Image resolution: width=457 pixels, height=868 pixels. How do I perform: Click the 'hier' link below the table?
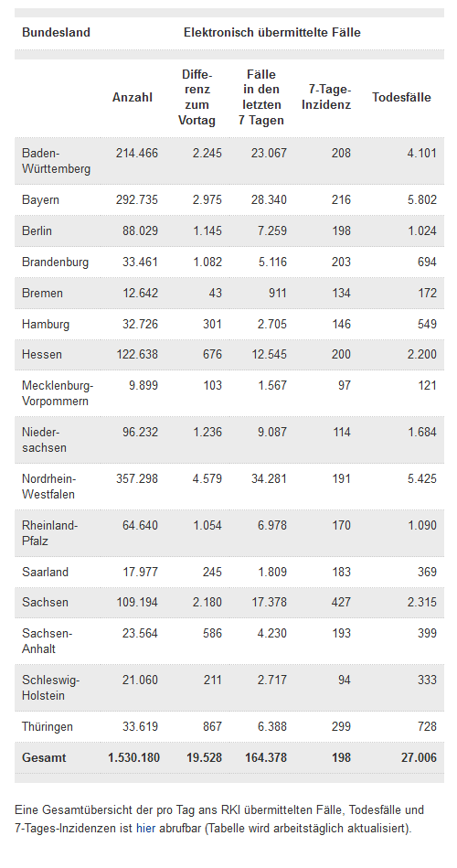tap(145, 829)
